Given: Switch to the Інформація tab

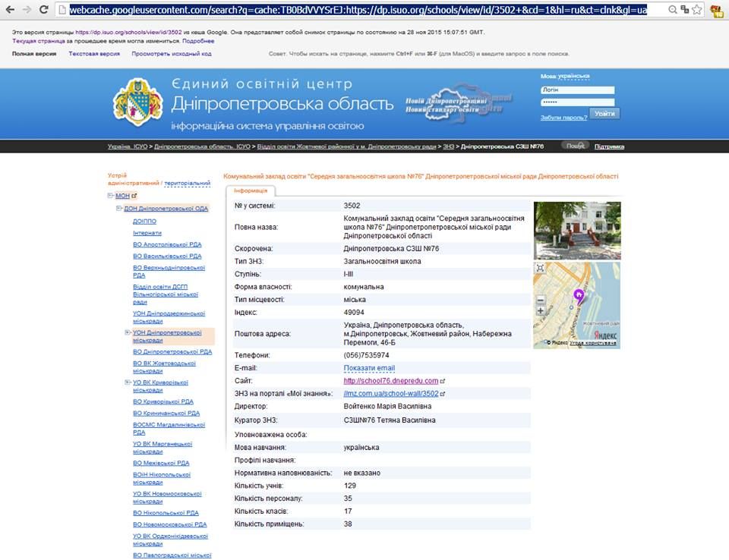Looking at the screenshot, I should [x=250, y=190].
